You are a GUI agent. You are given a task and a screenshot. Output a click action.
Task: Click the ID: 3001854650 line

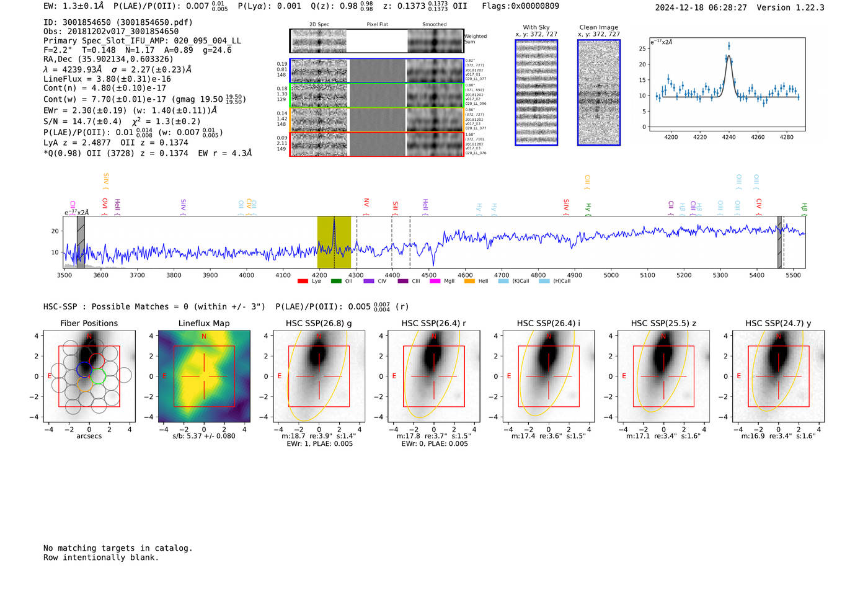[118, 22]
